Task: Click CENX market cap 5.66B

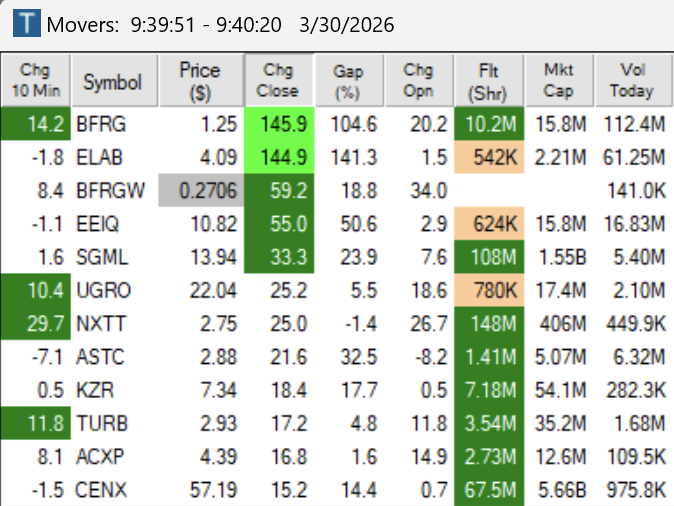Action: point(562,490)
